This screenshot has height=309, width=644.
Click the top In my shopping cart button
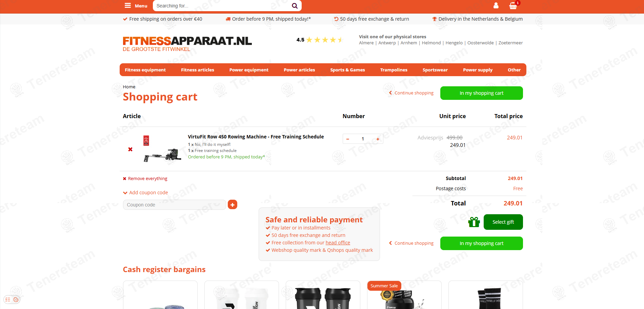[x=481, y=93]
